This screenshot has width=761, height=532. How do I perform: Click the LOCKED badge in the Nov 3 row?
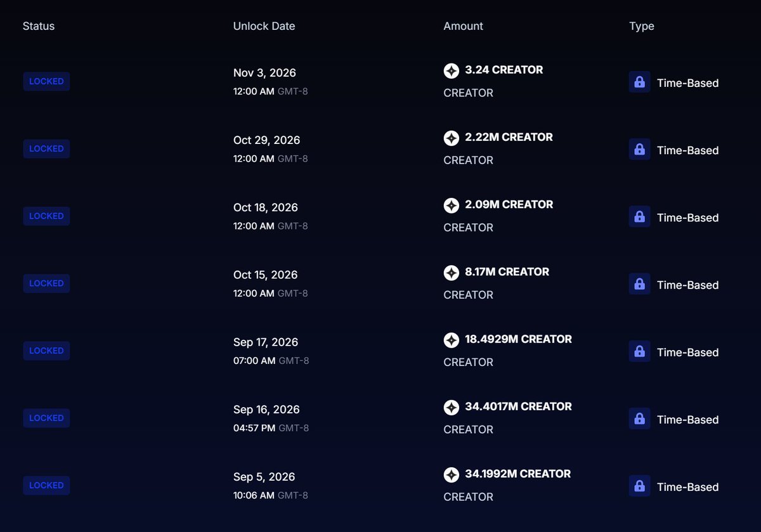(46, 81)
